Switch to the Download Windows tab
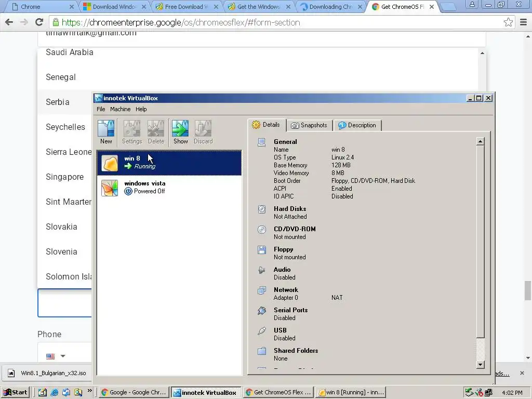 115,7
